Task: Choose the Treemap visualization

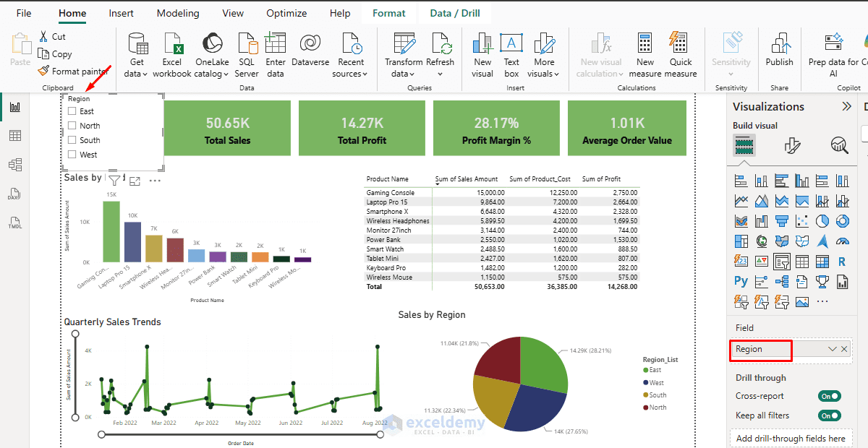Action: 741,241
